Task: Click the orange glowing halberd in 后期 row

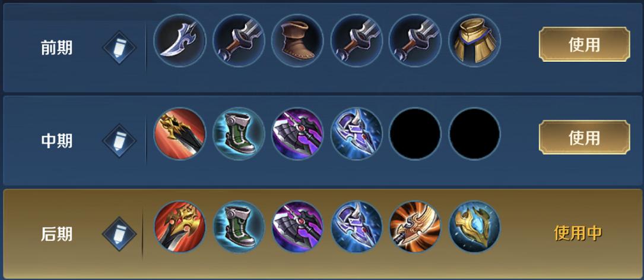Action: click(415, 226)
